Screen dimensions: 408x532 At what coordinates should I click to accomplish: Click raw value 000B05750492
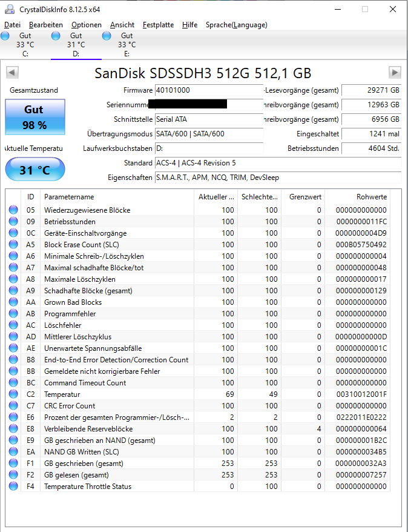361,245
